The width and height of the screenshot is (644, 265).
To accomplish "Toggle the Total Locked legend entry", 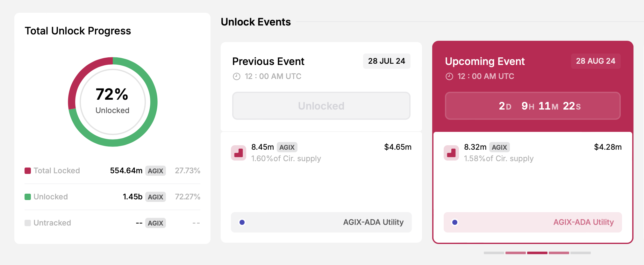I will tap(53, 171).
